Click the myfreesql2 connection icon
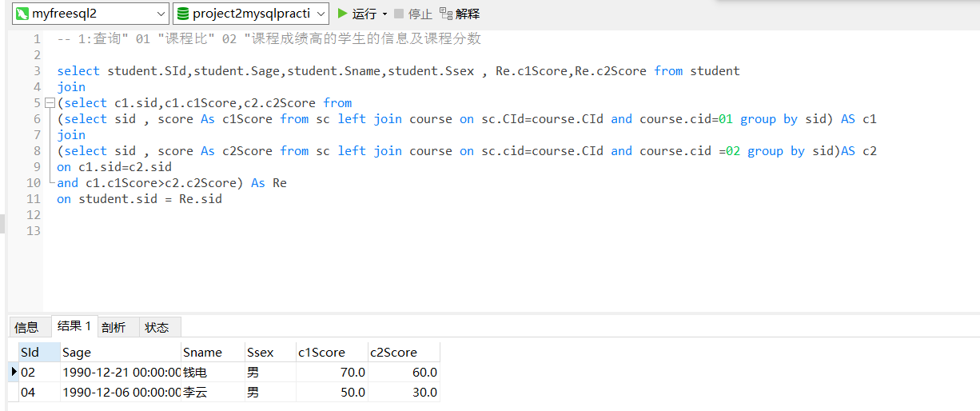 (x=22, y=14)
